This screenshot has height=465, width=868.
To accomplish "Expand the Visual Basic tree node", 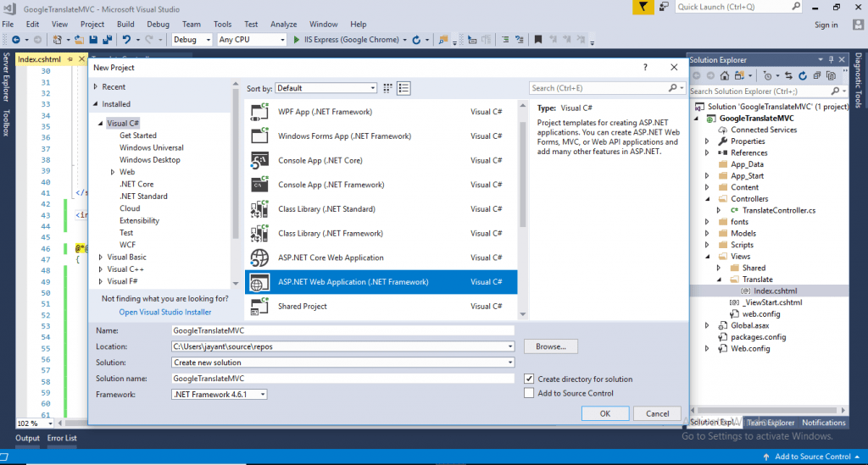I will pyautogui.click(x=101, y=257).
